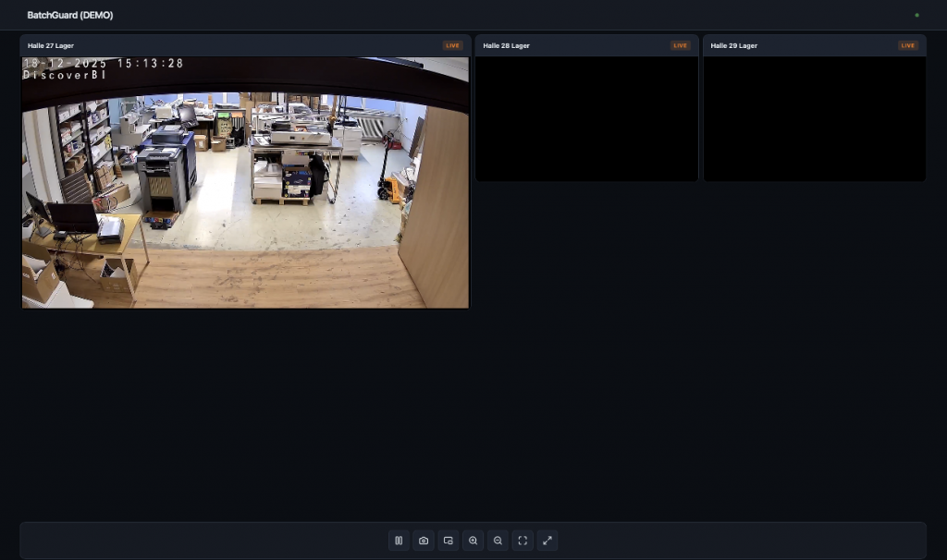Zoom in using the magnifier plus icon
Screen dimensions: 947x560
click(x=473, y=541)
